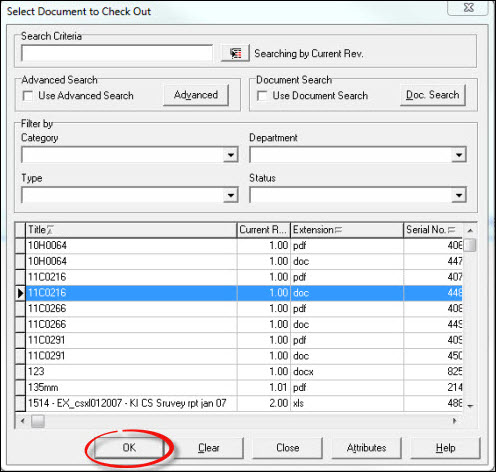Screen dimensions: 496x472
Task: Click the search options icon beside the criteria field
Action: 235,53
